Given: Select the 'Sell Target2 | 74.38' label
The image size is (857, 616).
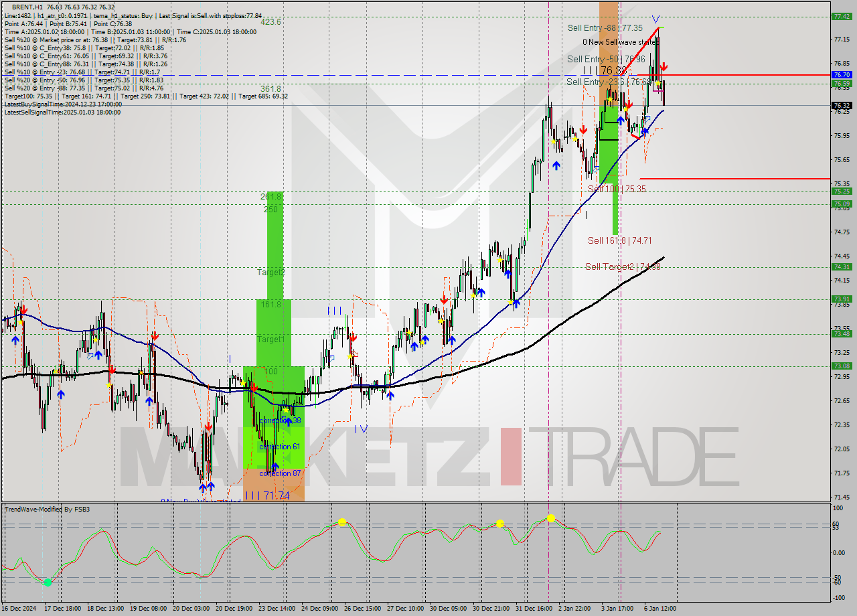Looking at the screenshot, I should [623, 266].
